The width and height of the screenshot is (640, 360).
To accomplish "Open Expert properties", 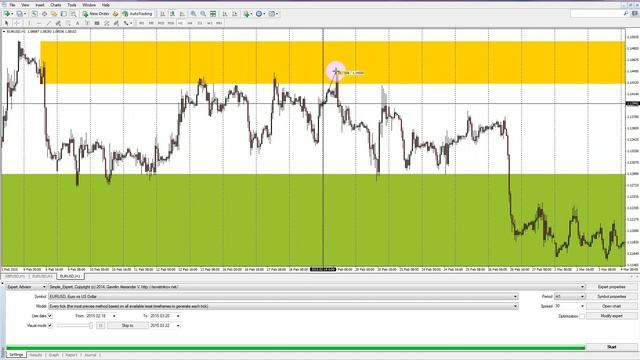I will coord(611,287).
